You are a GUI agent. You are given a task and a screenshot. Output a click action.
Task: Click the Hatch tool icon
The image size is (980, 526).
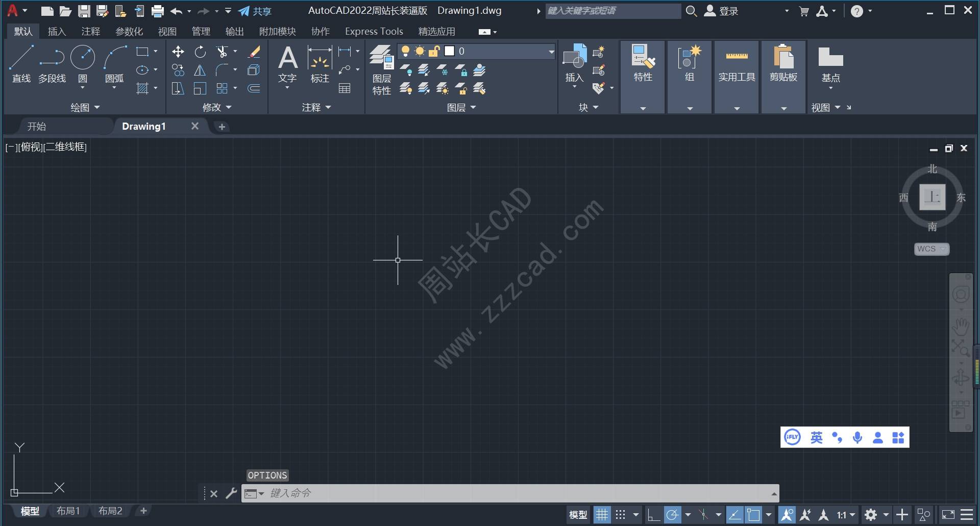pos(142,88)
